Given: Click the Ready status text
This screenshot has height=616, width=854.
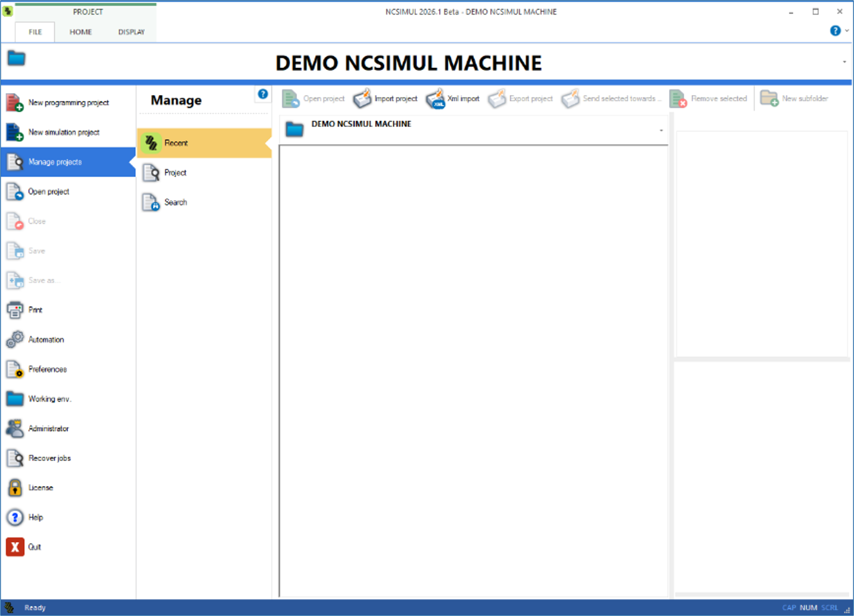Looking at the screenshot, I should pos(35,608).
